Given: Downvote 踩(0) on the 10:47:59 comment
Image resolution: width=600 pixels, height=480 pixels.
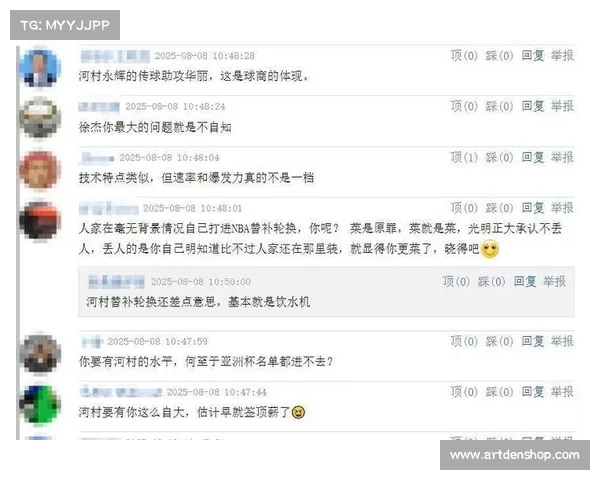Looking at the screenshot, I should pyautogui.click(x=499, y=341).
